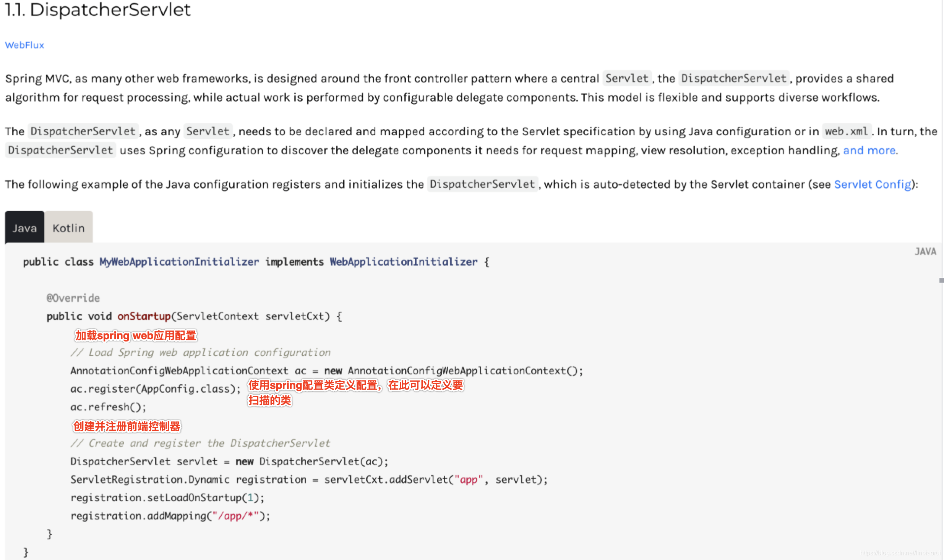Follow the Servlet Config hyperlink
The width and height of the screenshot is (944, 560).
click(872, 184)
